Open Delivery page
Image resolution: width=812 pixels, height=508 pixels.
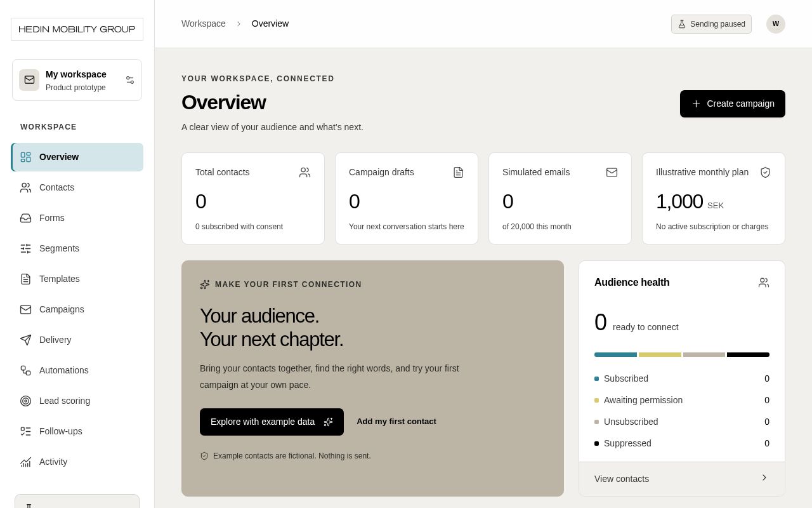point(77,340)
